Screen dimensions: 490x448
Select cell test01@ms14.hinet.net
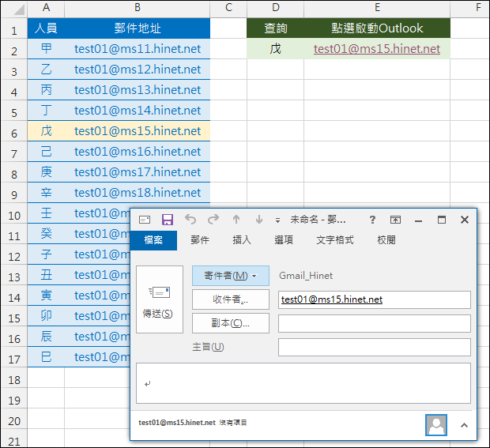tap(138, 111)
